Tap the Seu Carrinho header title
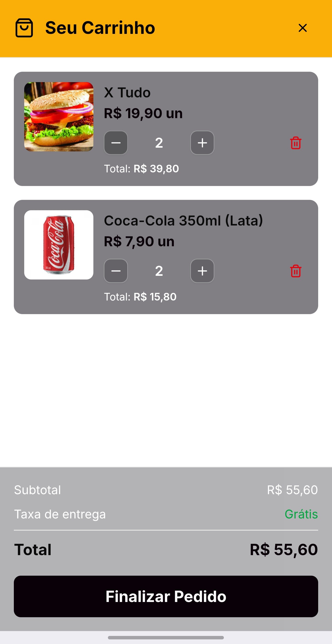Screen dimensions: 332x644 pyautogui.click(x=100, y=28)
